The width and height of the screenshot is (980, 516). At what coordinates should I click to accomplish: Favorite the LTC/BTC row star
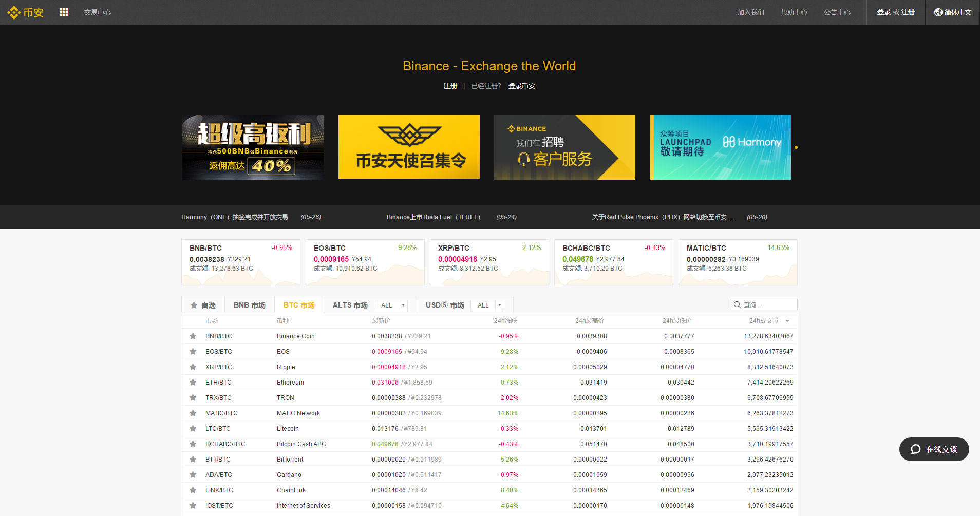pos(193,429)
